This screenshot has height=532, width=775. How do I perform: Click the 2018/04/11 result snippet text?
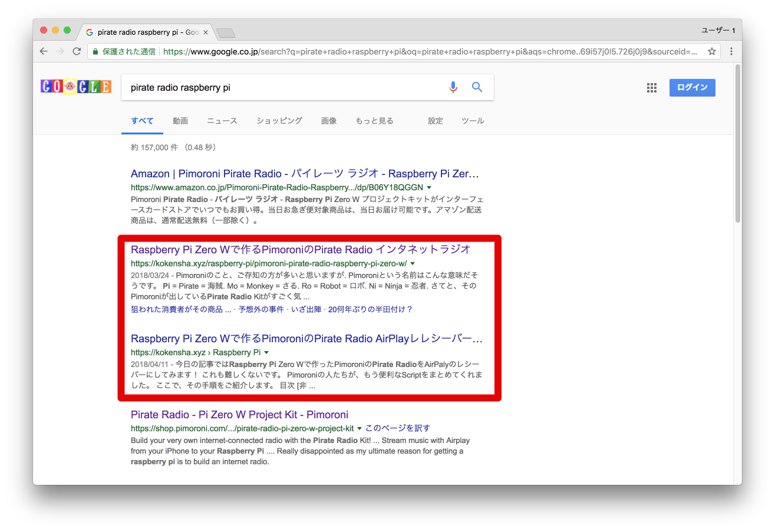pos(306,375)
